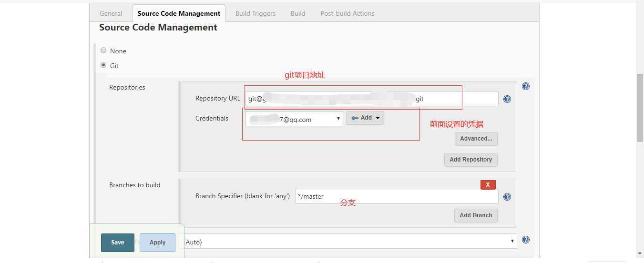Click the Advanced... button
Screen dimensions: 644x263
[x=476, y=139]
